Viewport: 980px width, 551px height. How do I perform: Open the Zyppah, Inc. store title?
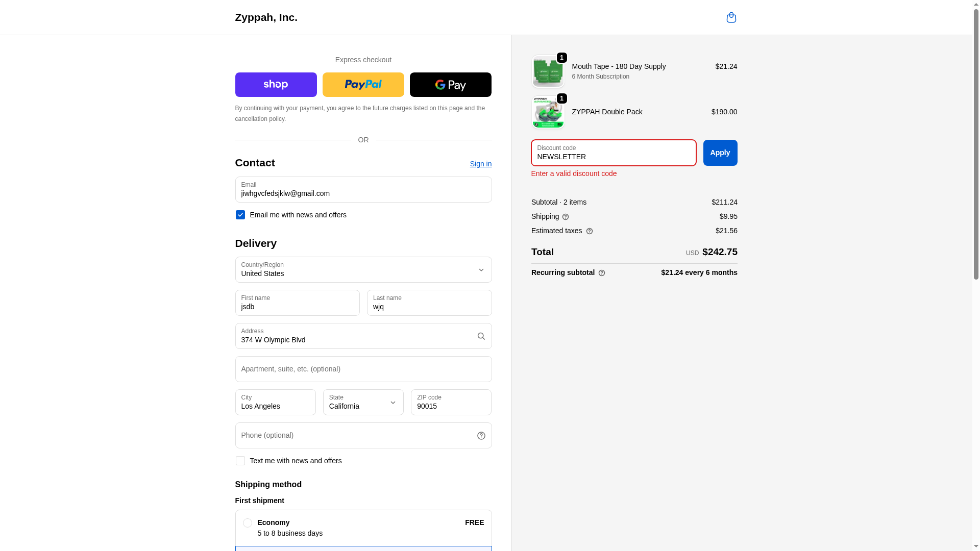pyautogui.click(x=266, y=17)
